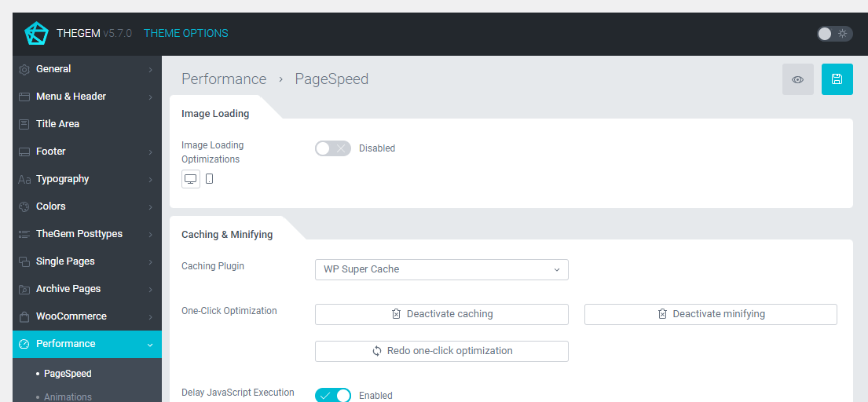Click the Deactivate minifying button
The width and height of the screenshot is (868, 402).
point(710,314)
